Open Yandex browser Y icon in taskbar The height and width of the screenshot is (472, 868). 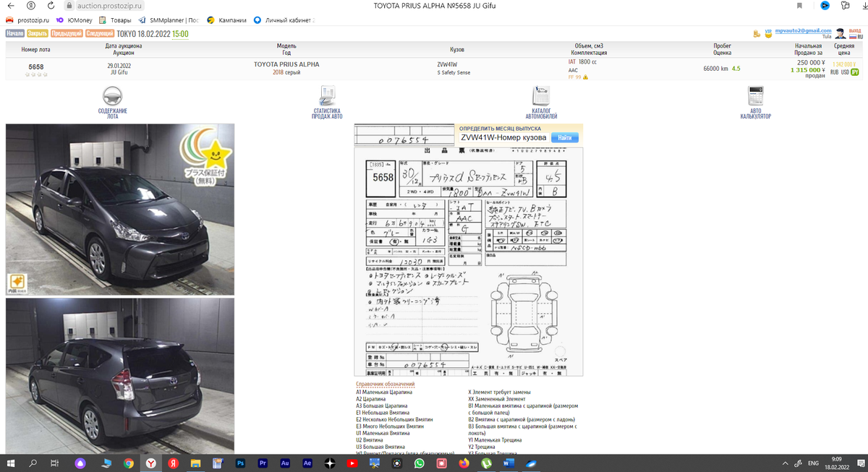point(150,463)
